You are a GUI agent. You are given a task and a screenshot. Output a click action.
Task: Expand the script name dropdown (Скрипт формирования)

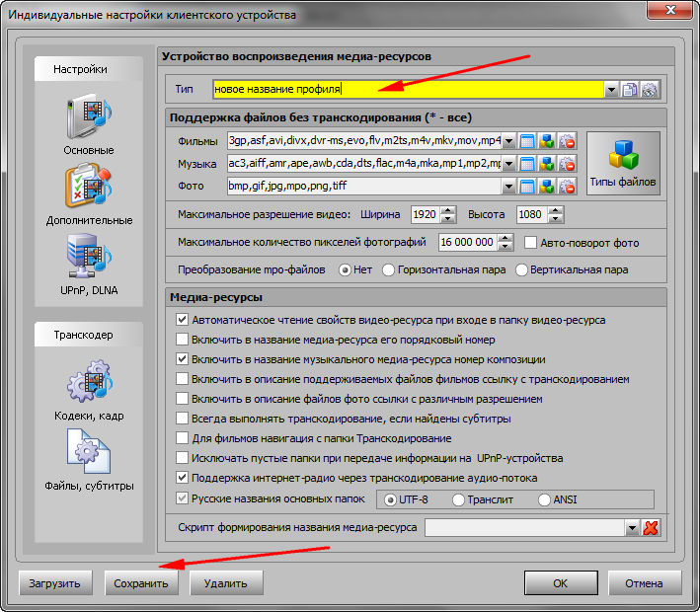coord(632,528)
